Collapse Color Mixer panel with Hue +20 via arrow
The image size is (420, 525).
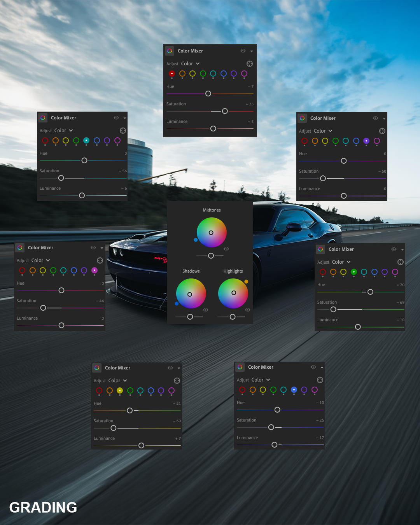tap(402, 250)
